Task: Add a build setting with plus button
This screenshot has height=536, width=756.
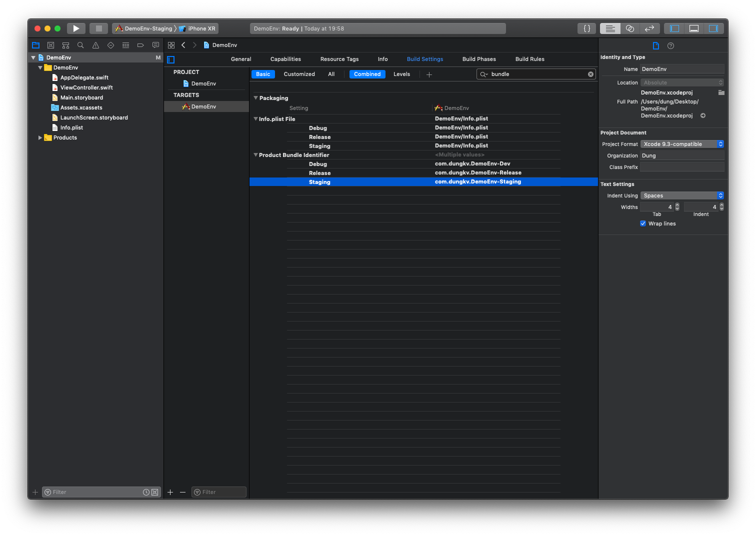Action: pyautogui.click(x=429, y=74)
